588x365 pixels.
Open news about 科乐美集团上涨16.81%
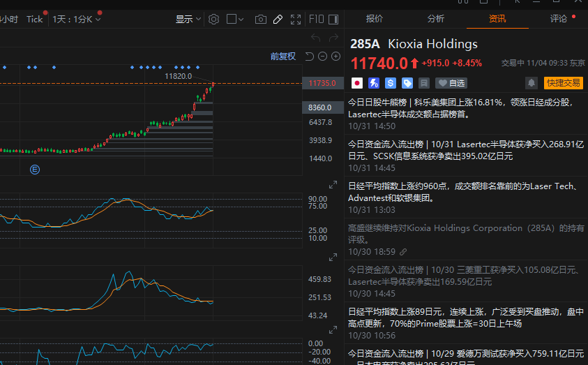pos(466,114)
